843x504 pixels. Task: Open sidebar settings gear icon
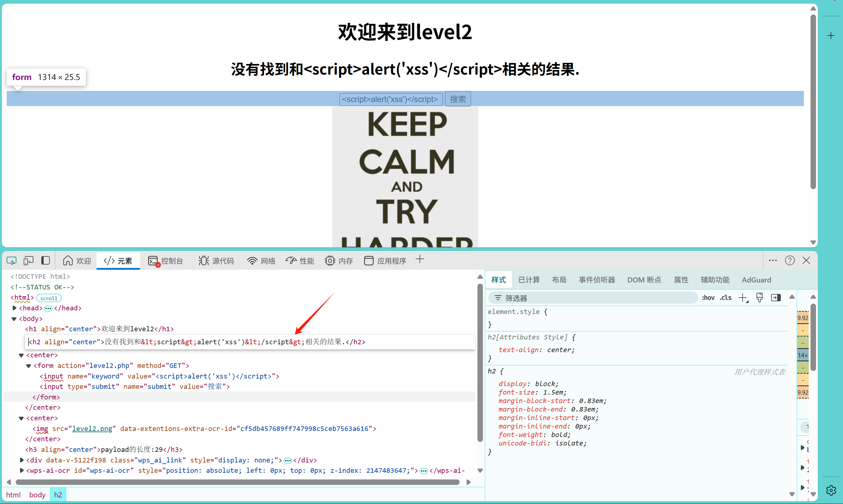pos(831,490)
